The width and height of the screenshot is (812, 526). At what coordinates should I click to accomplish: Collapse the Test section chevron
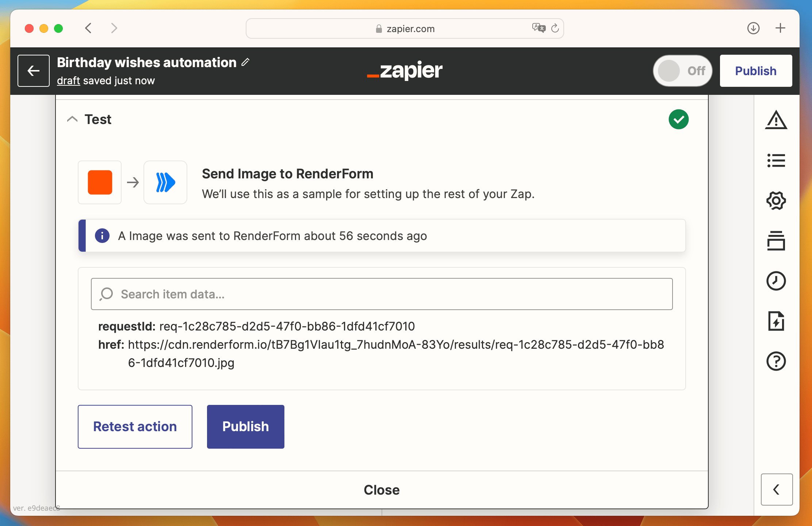coord(72,119)
